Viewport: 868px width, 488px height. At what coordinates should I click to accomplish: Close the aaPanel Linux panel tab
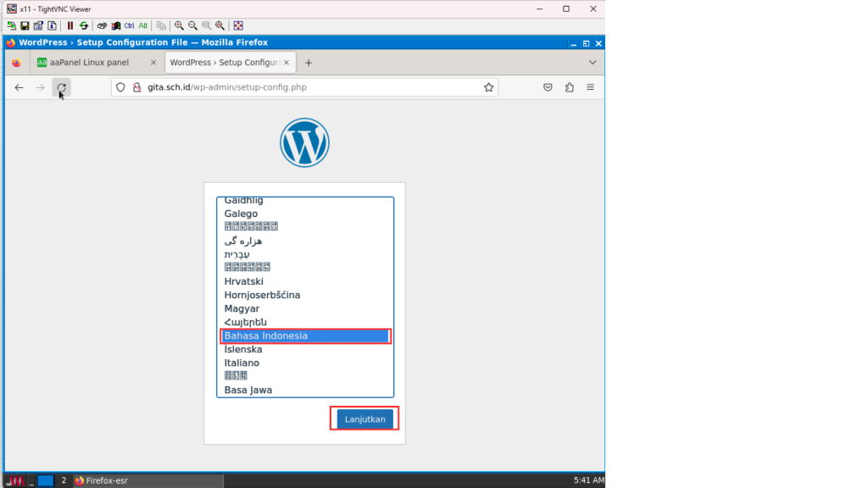(x=153, y=63)
